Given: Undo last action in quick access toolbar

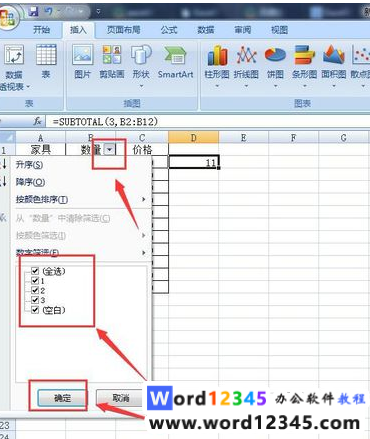Looking at the screenshot, I should [x=49, y=12].
